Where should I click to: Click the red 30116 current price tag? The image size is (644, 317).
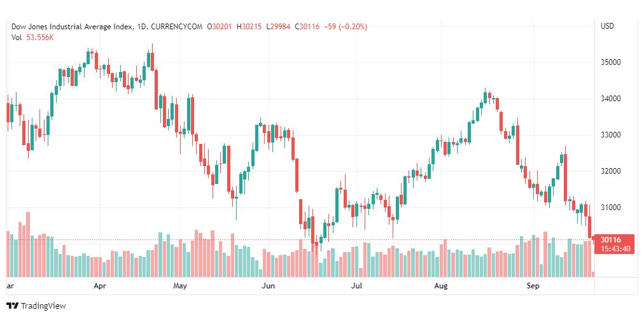click(611, 240)
